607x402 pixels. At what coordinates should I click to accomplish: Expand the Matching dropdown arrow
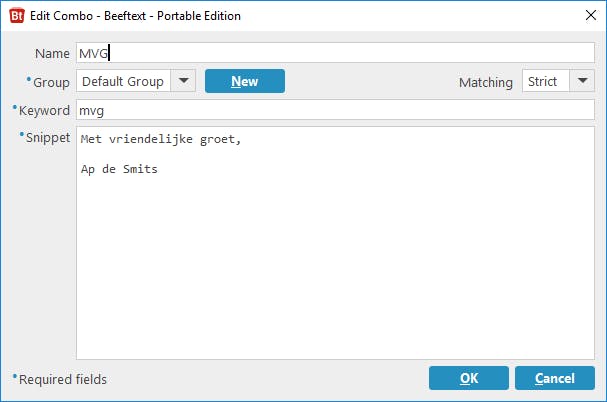tap(582, 81)
